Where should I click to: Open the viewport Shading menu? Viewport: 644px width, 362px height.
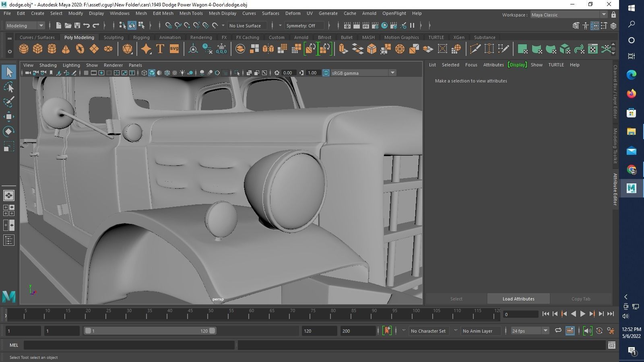click(x=48, y=65)
